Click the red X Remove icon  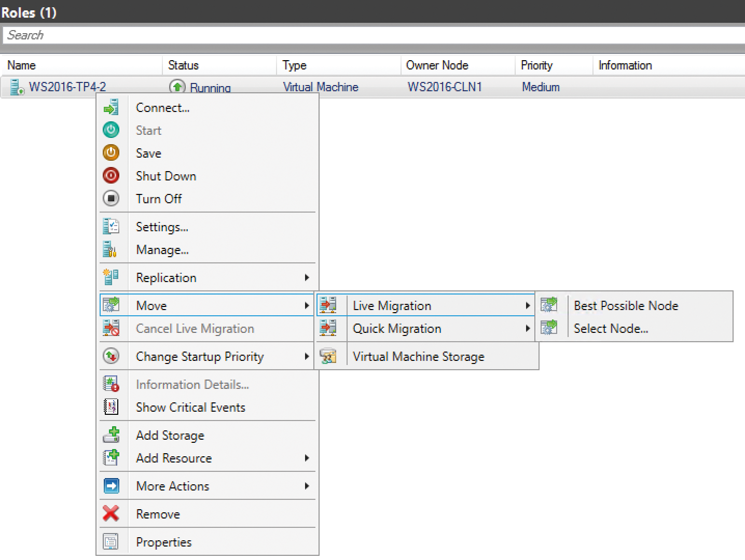click(x=111, y=513)
